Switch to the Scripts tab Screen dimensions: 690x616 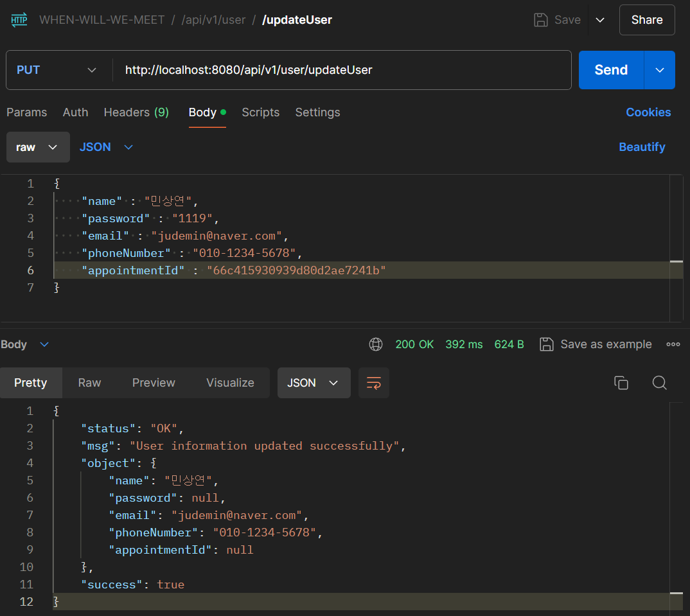pos(260,112)
